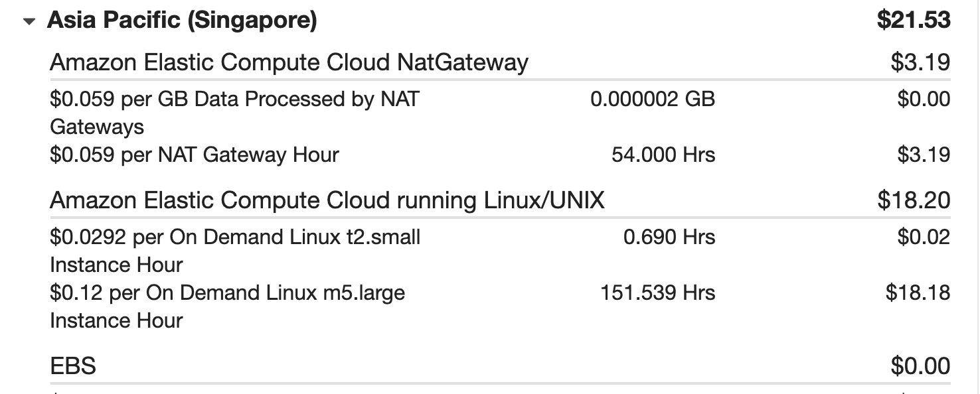Screen dimensions: 980x394
Task: Click the 0.000002 GB usage value
Action: (652, 99)
